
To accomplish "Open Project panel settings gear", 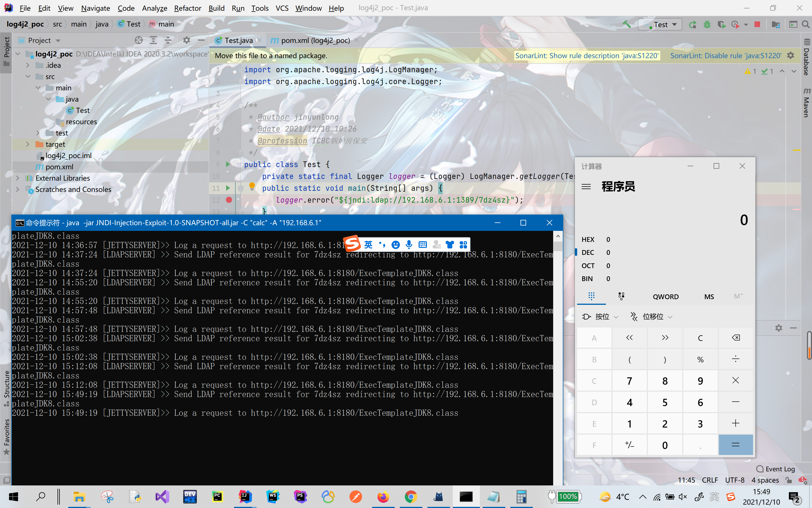I will [187, 40].
